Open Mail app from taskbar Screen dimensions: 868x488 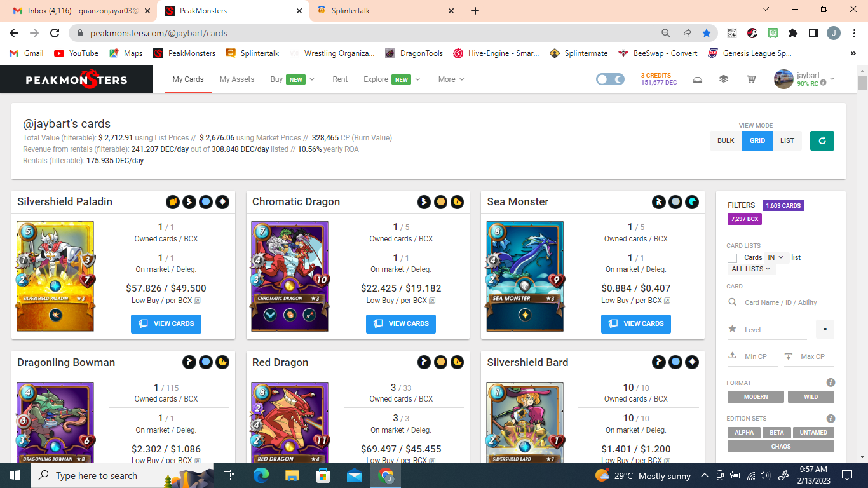click(x=354, y=475)
